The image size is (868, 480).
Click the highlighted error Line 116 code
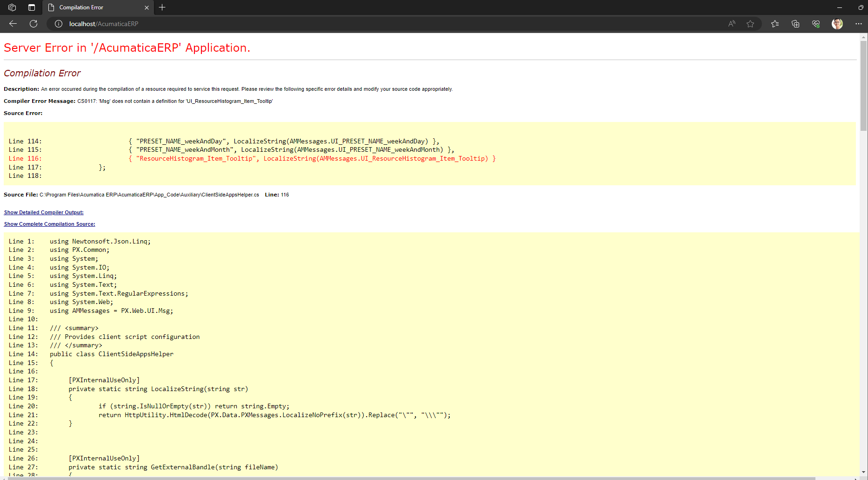pyautogui.click(x=312, y=158)
